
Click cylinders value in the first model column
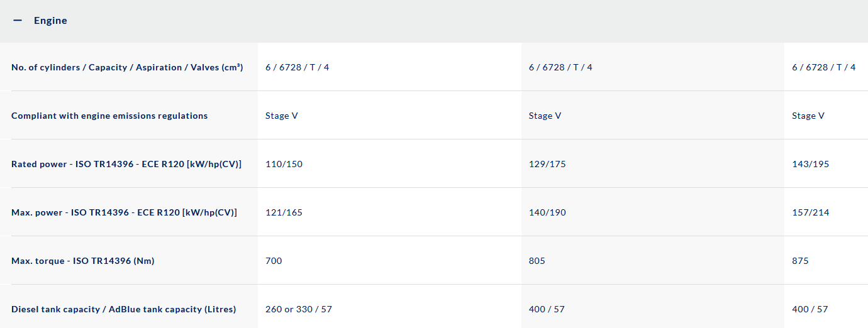[x=297, y=67]
